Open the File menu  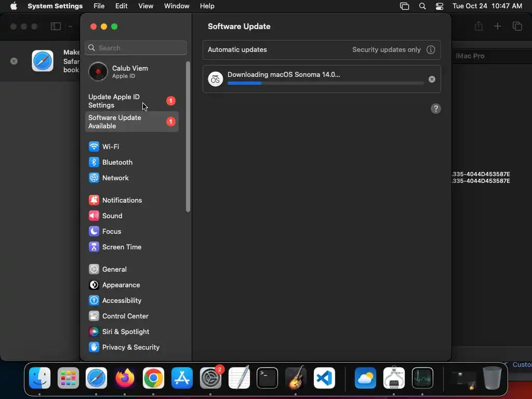[99, 6]
